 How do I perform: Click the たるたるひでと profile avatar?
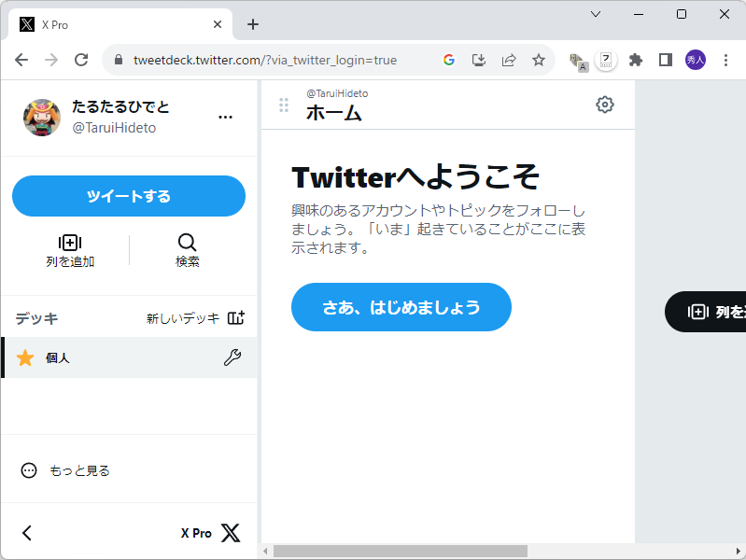click(x=42, y=118)
